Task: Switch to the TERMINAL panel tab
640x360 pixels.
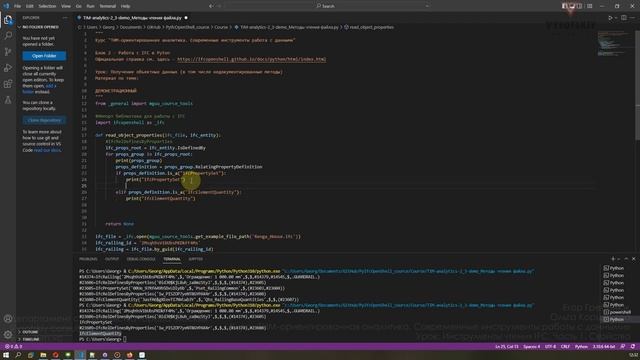Action: 172,259
